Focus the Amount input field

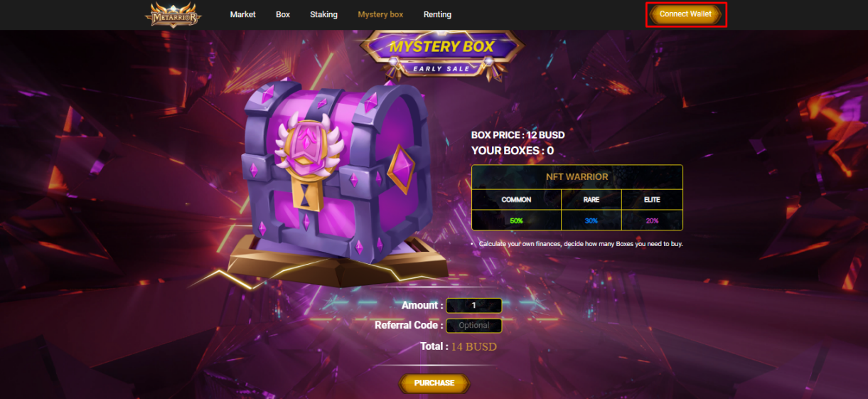(x=474, y=306)
